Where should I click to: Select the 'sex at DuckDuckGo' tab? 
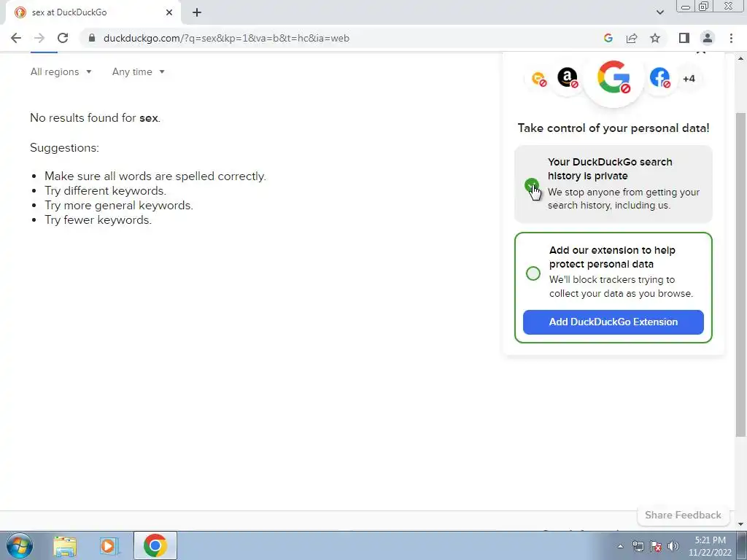93,13
